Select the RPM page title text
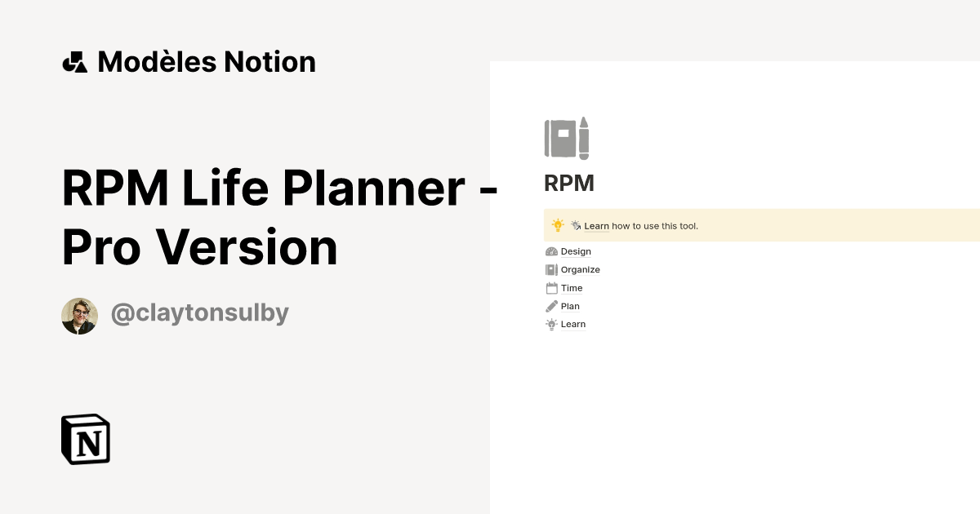The image size is (980, 514). click(569, 183)
